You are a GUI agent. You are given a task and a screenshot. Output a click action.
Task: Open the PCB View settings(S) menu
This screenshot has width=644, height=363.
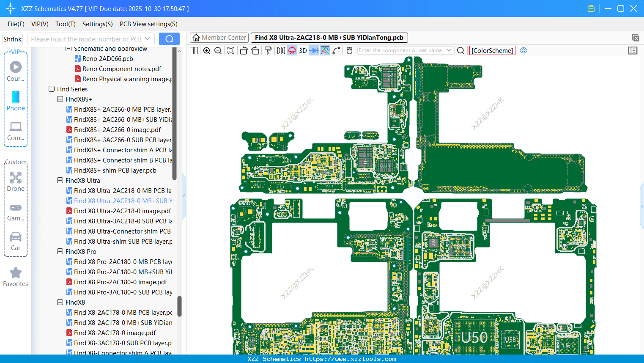[x=148, y=24]
